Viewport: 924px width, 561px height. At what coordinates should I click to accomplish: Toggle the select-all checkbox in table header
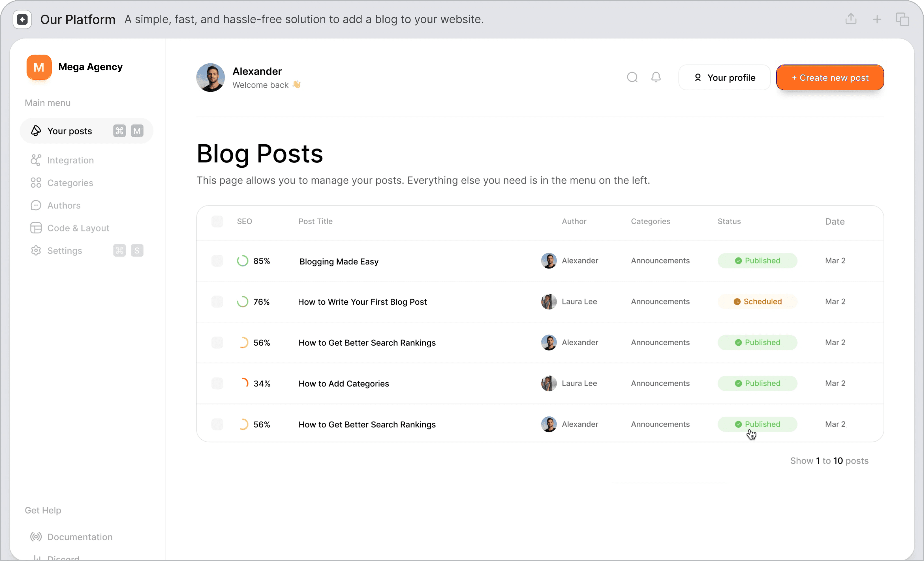(x=217, y=222)
